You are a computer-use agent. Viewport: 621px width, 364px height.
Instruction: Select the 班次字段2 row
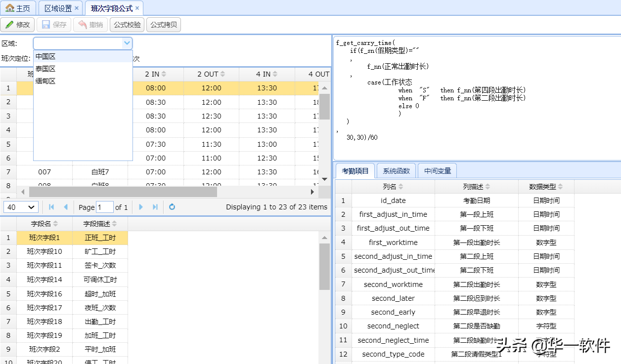tap(64, 349)
